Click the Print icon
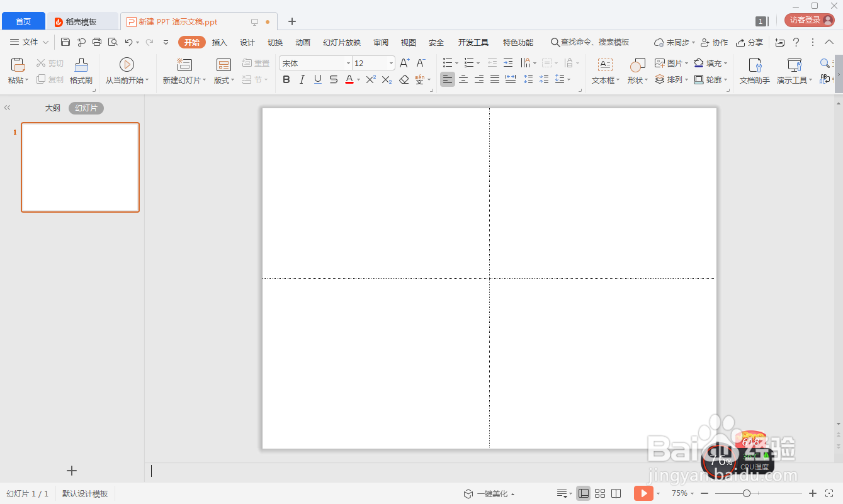 tap(97, 42)
